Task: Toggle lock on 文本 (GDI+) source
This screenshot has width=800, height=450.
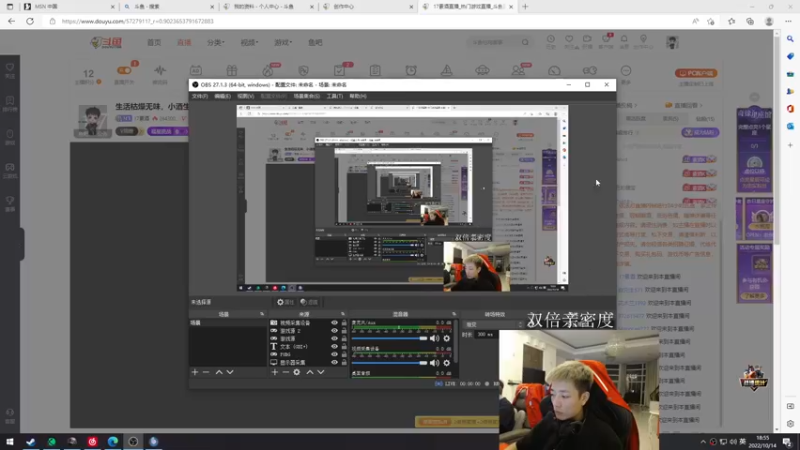Action: pyautogui.click(x=344, y=346)
